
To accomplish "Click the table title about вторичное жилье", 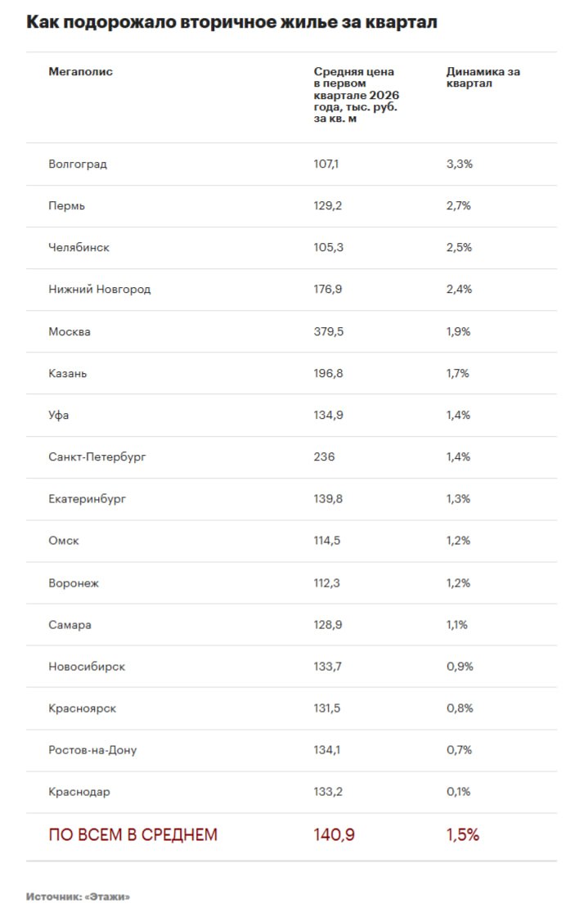I will click(231, 22).
